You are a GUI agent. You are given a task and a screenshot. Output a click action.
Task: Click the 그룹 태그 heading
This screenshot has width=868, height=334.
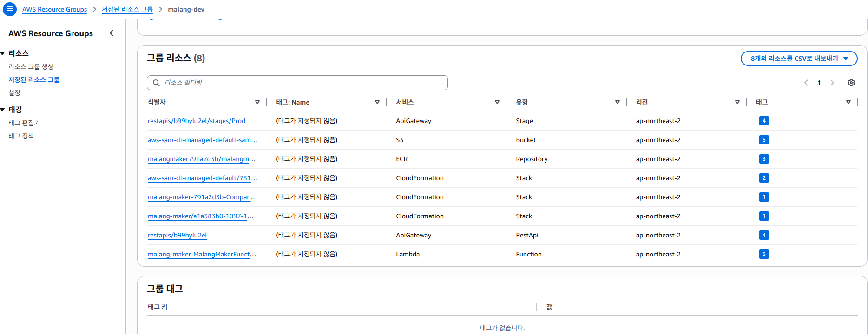click(x=165, y=289)
